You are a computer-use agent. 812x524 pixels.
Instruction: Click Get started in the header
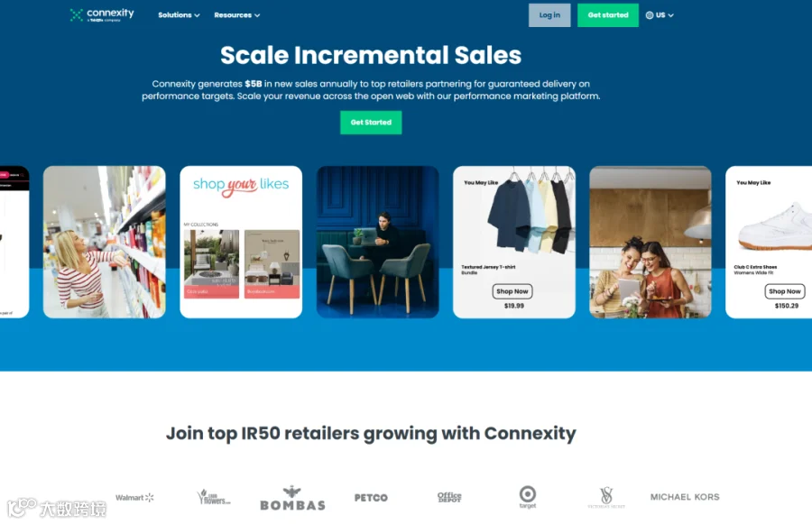tap(608, 15)
